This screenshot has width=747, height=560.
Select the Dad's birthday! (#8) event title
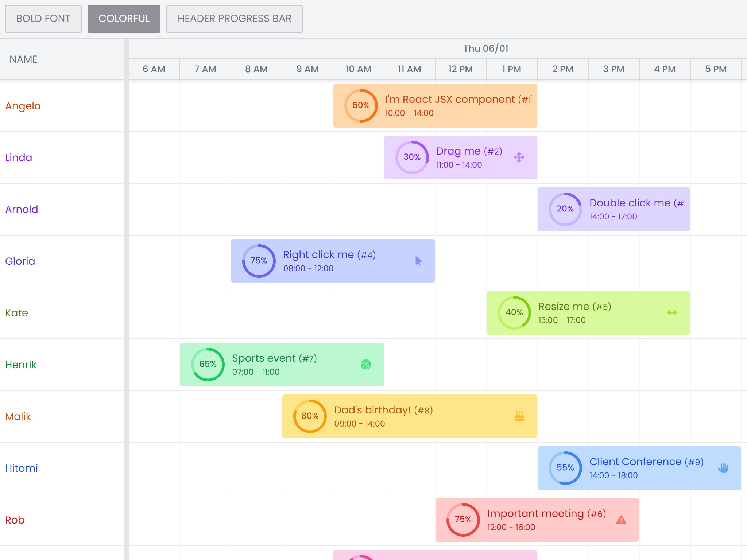[x=384, y=410]
